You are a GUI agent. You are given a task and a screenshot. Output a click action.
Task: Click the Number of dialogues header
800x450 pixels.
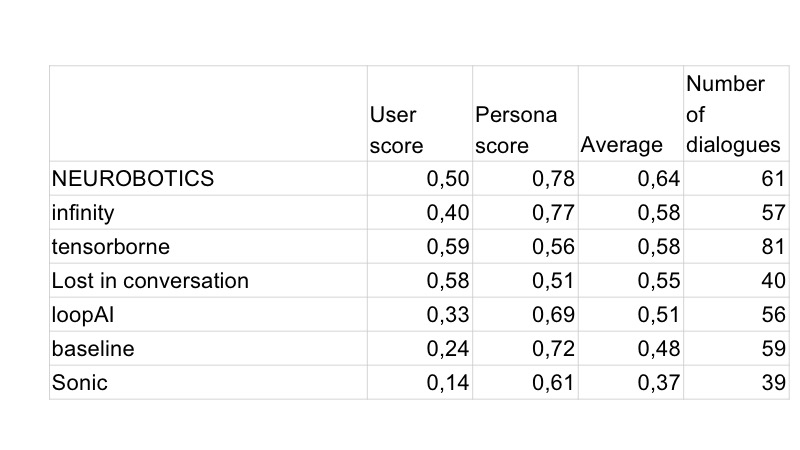tap(733, 115)
